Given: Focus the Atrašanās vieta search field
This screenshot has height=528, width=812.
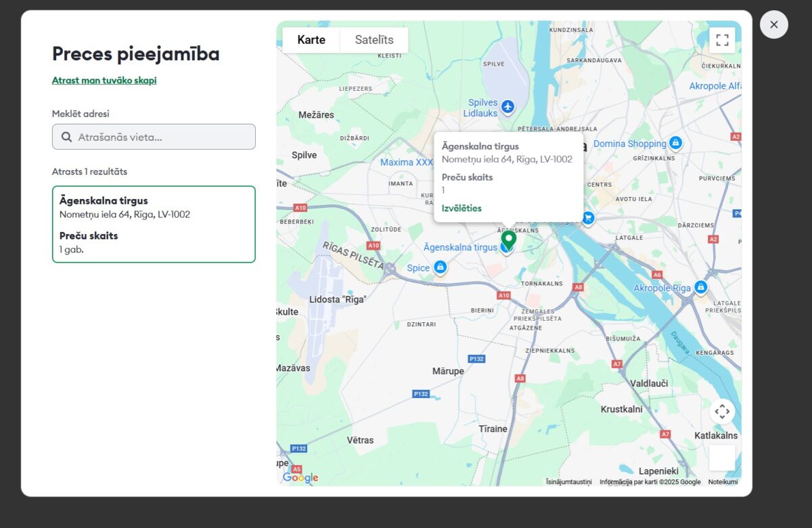Looking at the screenshot, I should point(162,137).
